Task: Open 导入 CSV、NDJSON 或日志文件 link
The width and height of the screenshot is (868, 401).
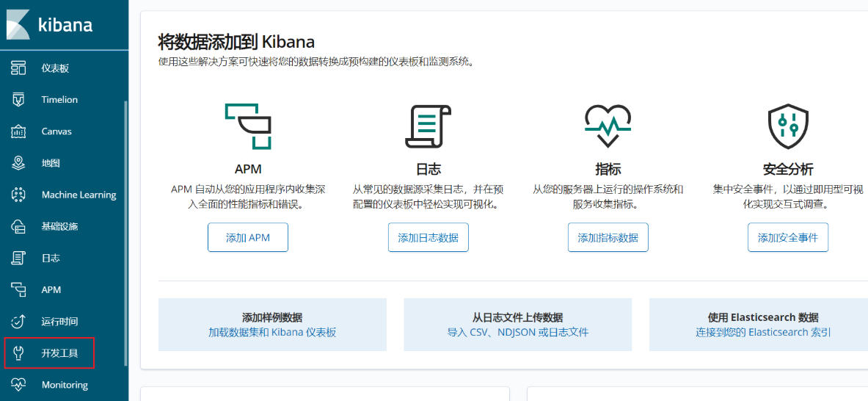Action: (517, 332)
